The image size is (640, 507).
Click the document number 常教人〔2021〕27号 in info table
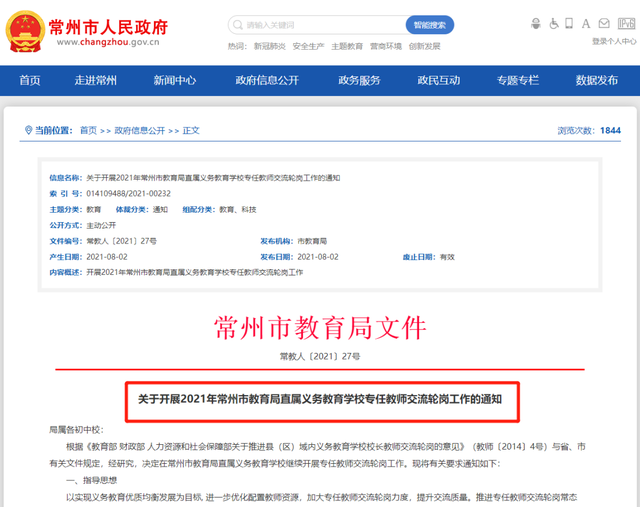[122, 241]
